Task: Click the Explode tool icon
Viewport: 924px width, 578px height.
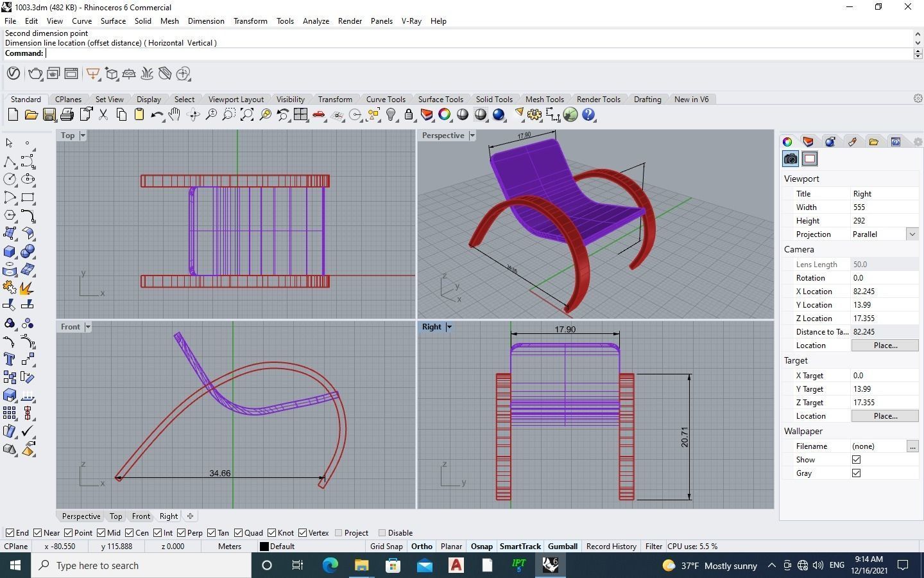Action: pos(28,288)
